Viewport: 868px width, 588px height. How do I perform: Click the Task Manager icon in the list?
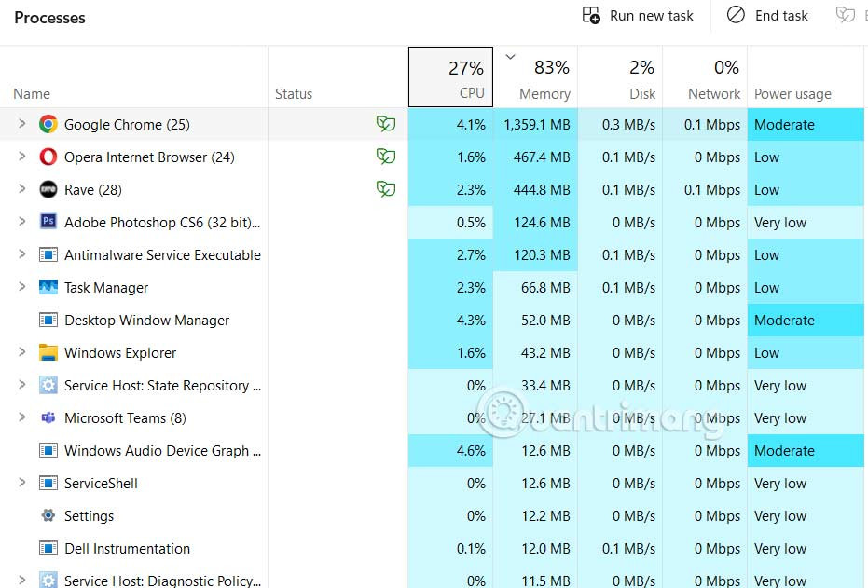pos(48,287)
